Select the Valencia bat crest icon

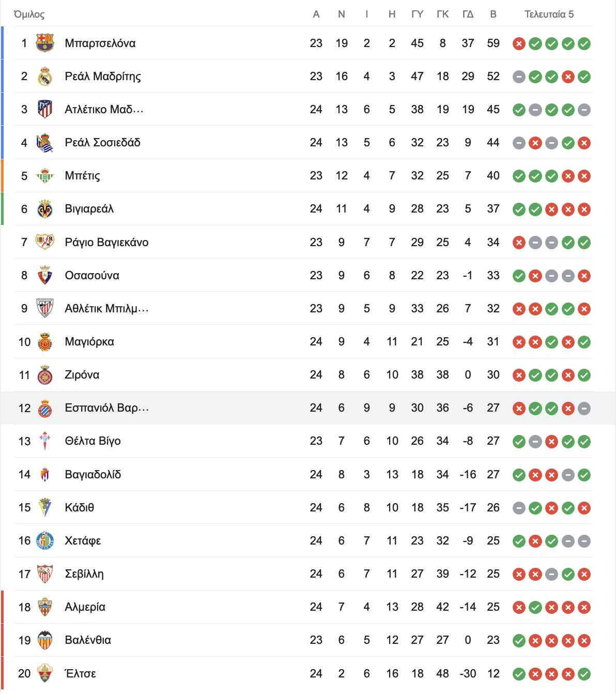point(45,640)
